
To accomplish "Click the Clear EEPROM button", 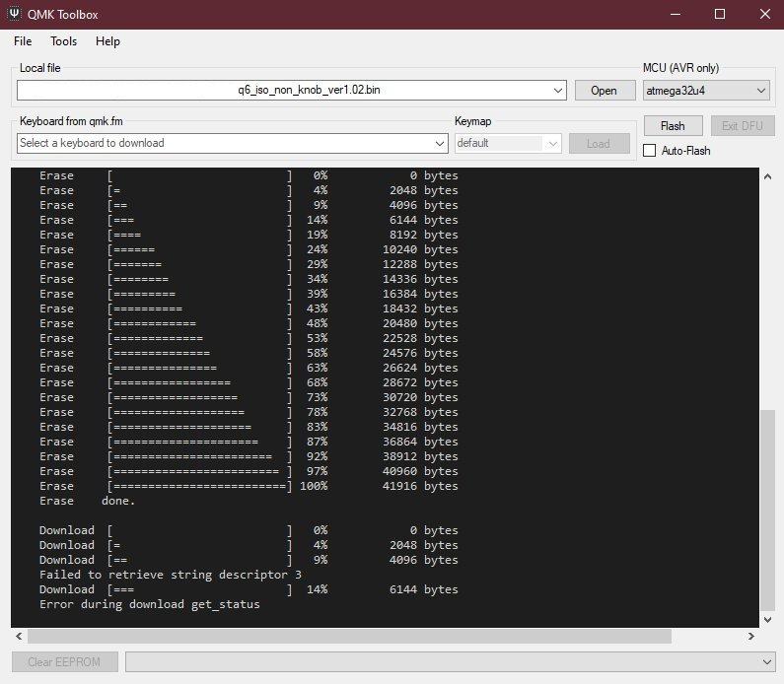I will pyautogui.click(x=64, y=662).
